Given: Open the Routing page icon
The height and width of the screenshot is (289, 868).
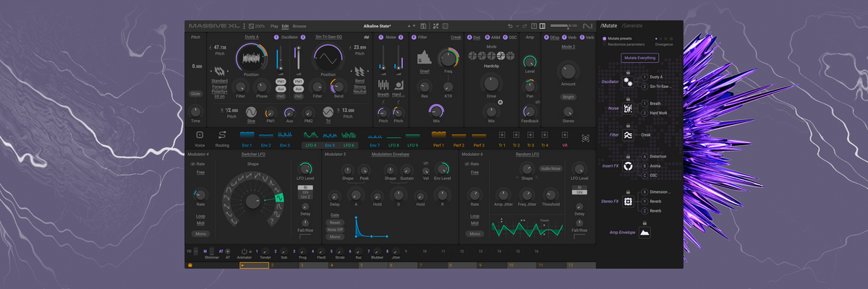Looking at the screenshot, I should 222,135.
